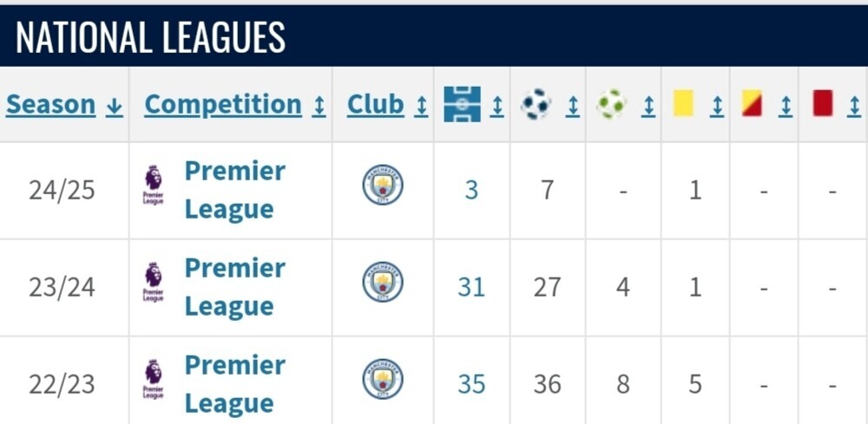Toggle sort arrow next to goals icon
Viewport: 868px width, 424px height.
pyautogui.click(x=572, y=105)
